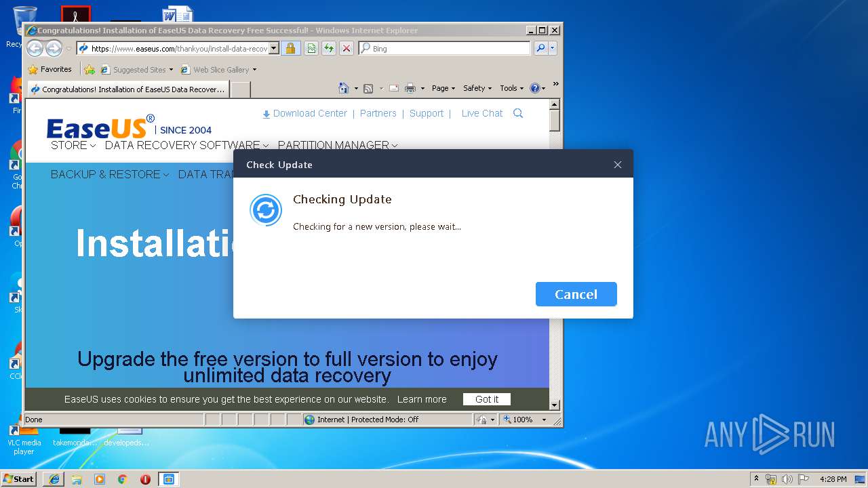Click the Home icon in command bar
Screen dimensions: 868x488
(344, 88)
